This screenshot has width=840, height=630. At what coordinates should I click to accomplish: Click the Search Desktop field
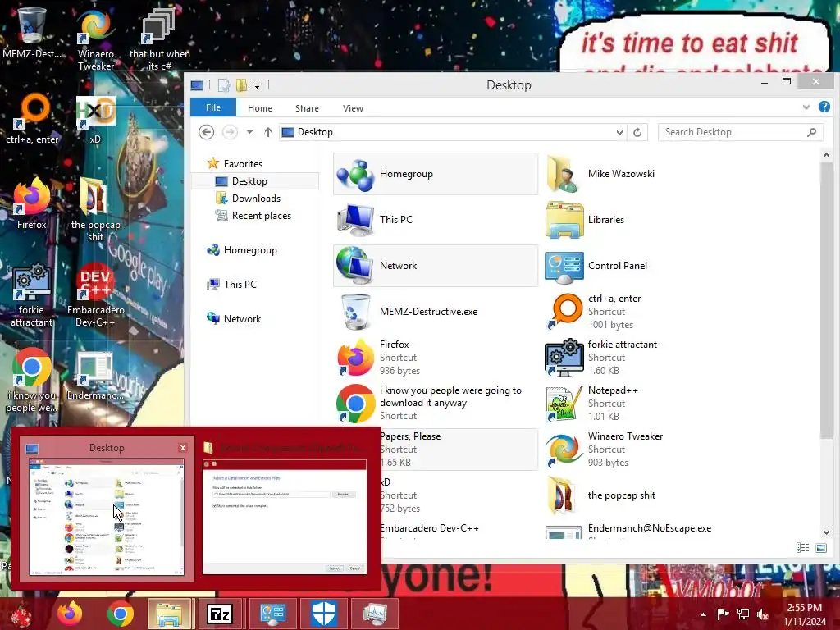[741, 132]
